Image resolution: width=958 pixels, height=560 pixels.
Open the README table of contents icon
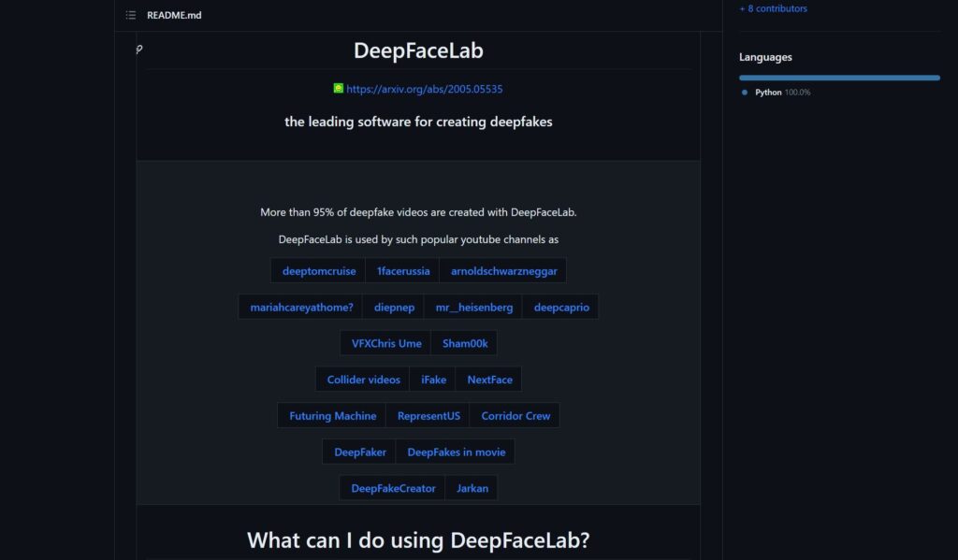(131, 15)
